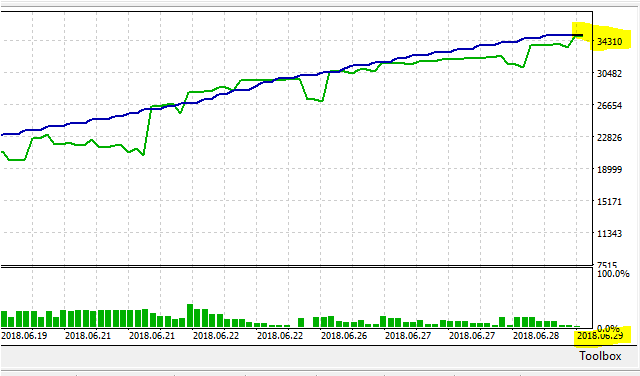Select the 11343 axis value
Screen dimensions: 640x376
coord(610,234)
